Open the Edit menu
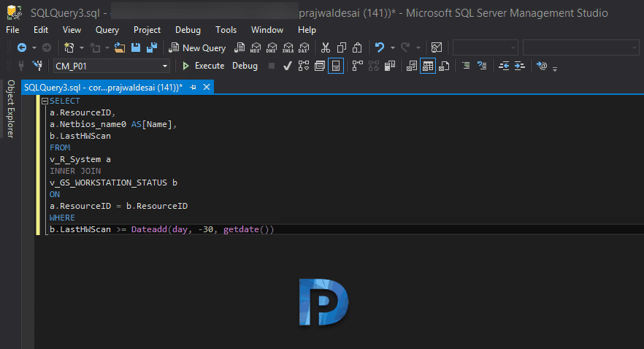 (41, 30)
